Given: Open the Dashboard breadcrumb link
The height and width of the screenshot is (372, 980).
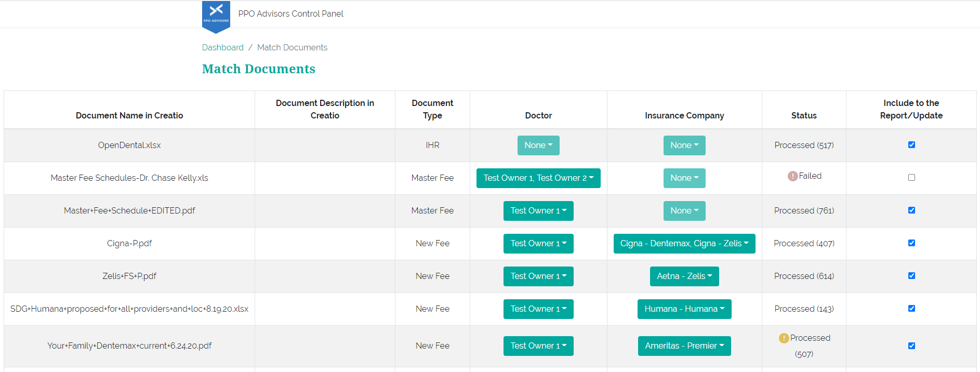Looking at the screenshot, I should [x=222, y=47].
